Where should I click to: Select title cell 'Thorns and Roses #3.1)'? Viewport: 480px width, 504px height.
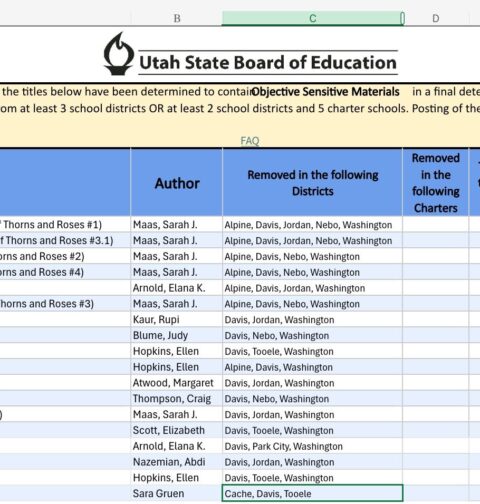pyautogui.click(x=65, y=240)
